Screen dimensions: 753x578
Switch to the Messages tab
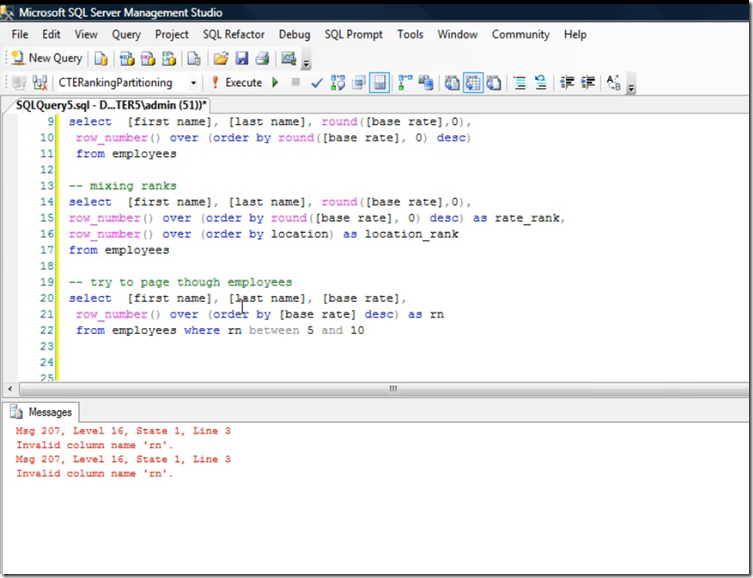click(x=42, y=412)
